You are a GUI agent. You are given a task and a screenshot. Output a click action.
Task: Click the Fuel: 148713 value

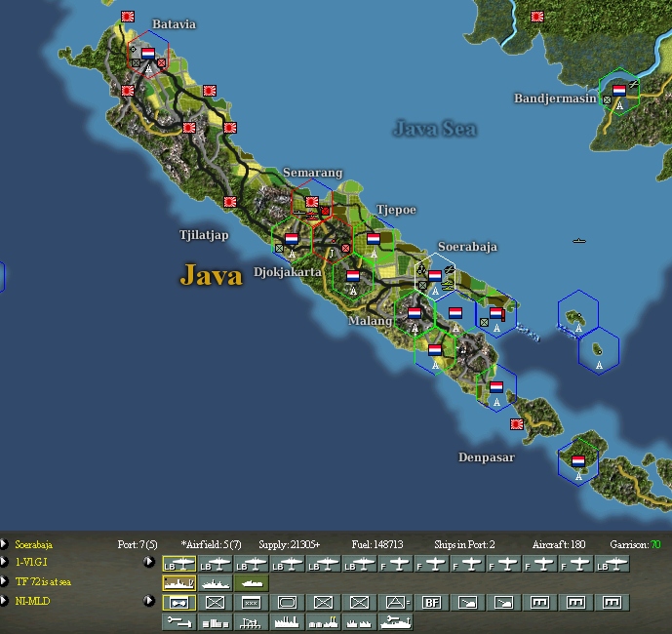point(377,544)
